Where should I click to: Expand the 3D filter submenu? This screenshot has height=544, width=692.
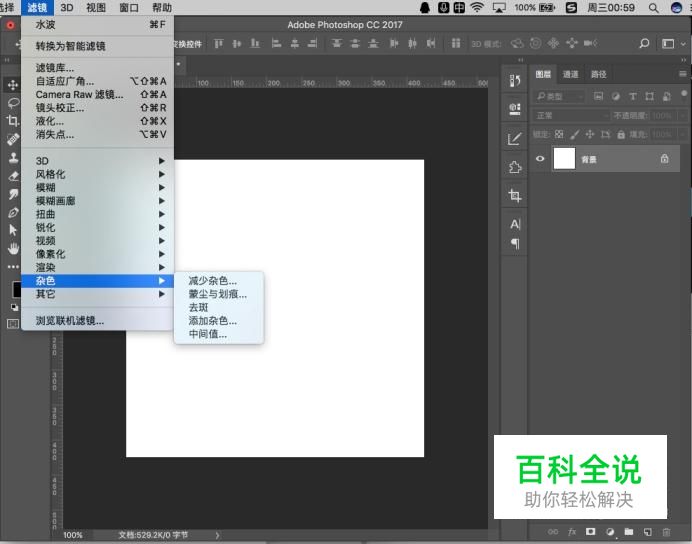coord(98,161)
